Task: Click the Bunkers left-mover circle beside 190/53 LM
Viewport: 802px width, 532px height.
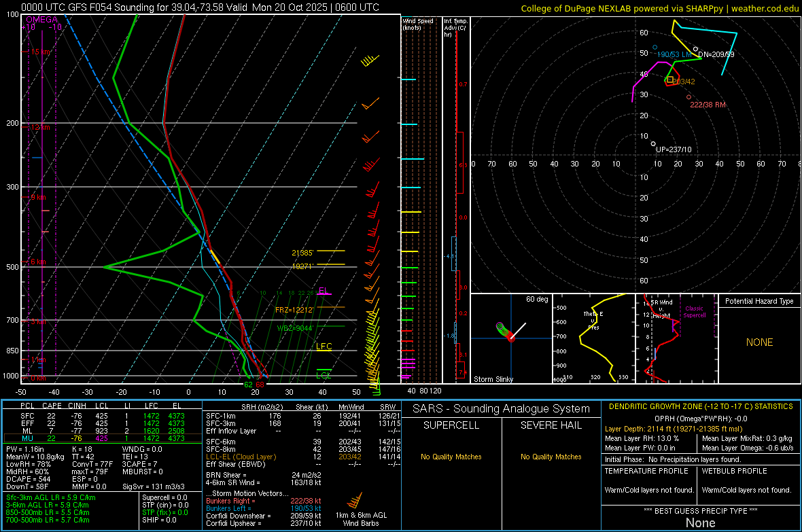Action: (655, 48)
